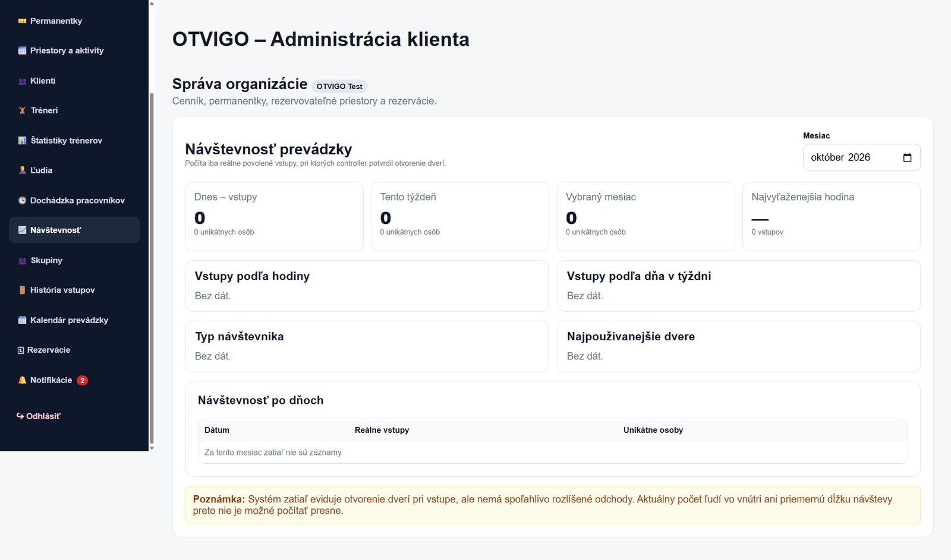The width and height of the screenshot is (951, 560).
Task: Click the Tréneri weightlifter icon
Action: coord(22,110)
